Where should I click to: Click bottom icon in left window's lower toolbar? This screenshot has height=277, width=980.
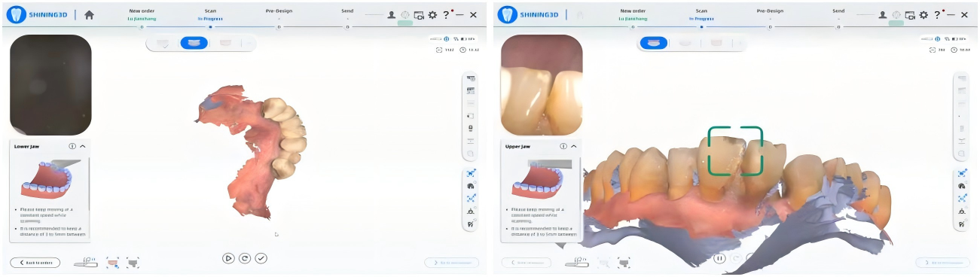pyautogui.click(x=471, y=224)
